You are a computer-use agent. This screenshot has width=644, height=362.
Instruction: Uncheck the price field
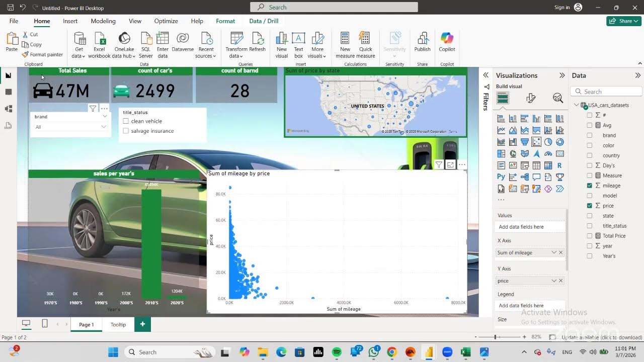[x=589, y=206]
